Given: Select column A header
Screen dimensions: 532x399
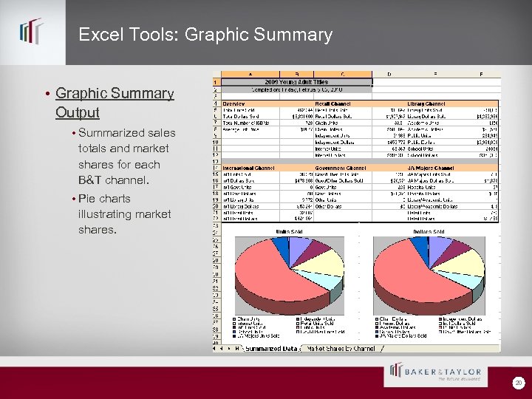Looking at the screenshot, I should coord(250,75).
